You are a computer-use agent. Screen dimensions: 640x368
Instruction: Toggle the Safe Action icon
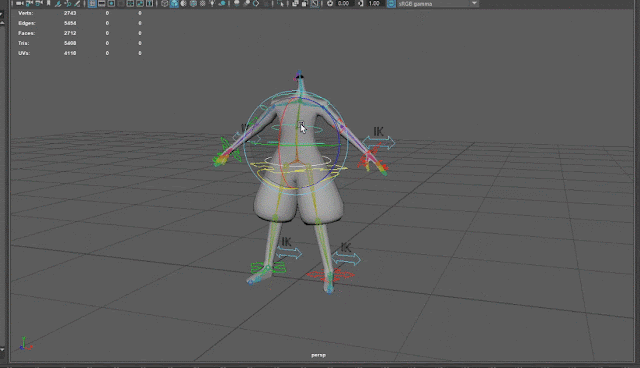pyautogui.click(x=140, y=3)
